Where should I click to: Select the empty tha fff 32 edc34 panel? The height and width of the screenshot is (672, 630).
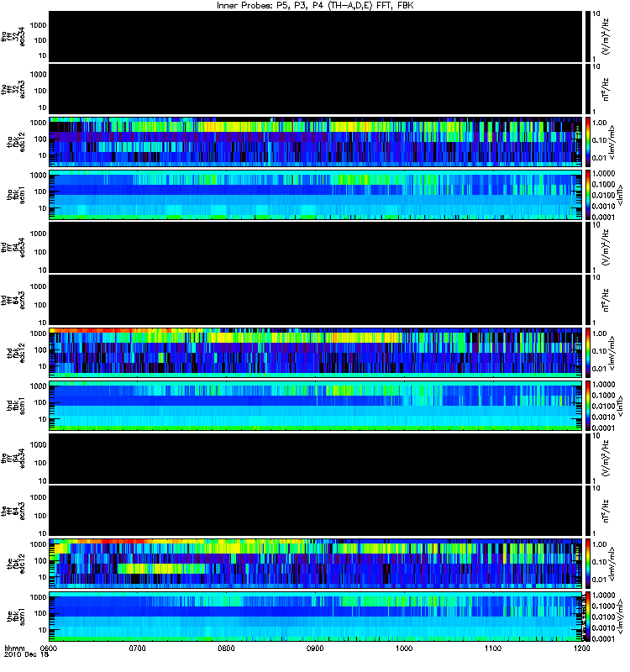point(316,36)
